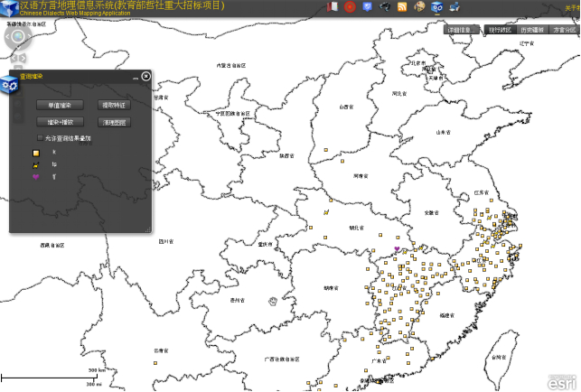581x392 pixels.
Task: Click the 江苏省 map label
Action: pyautogui.click(x=482, y=192)
